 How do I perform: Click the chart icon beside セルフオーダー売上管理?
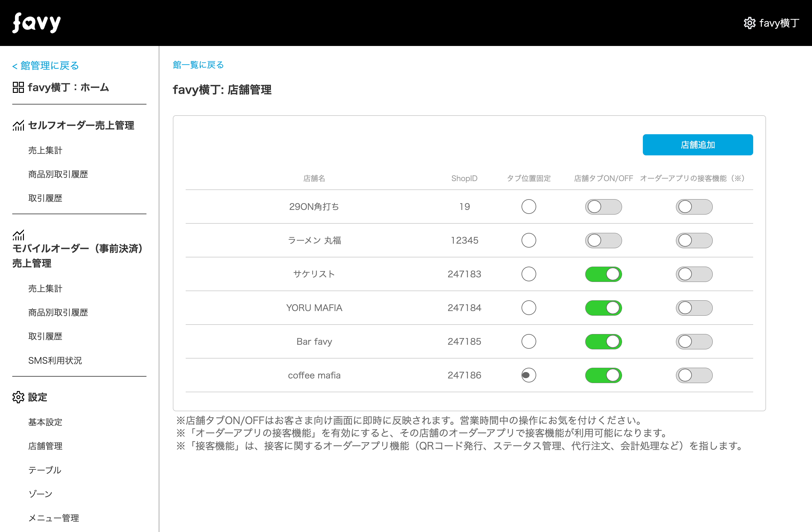(x=18, y=125)
